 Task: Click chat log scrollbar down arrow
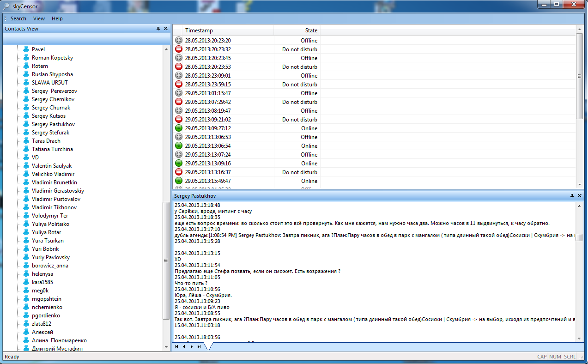pyautogui.click(x=579, y=338)
